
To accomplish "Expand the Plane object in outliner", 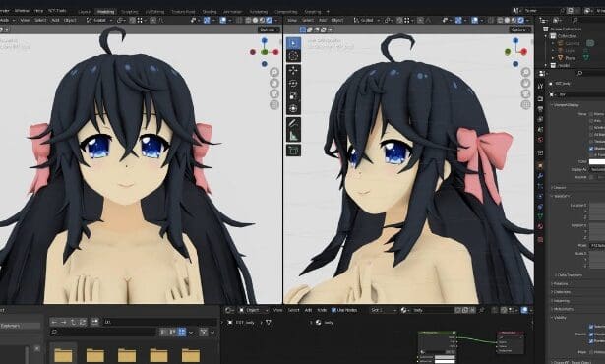I will [x=554, y=58].
